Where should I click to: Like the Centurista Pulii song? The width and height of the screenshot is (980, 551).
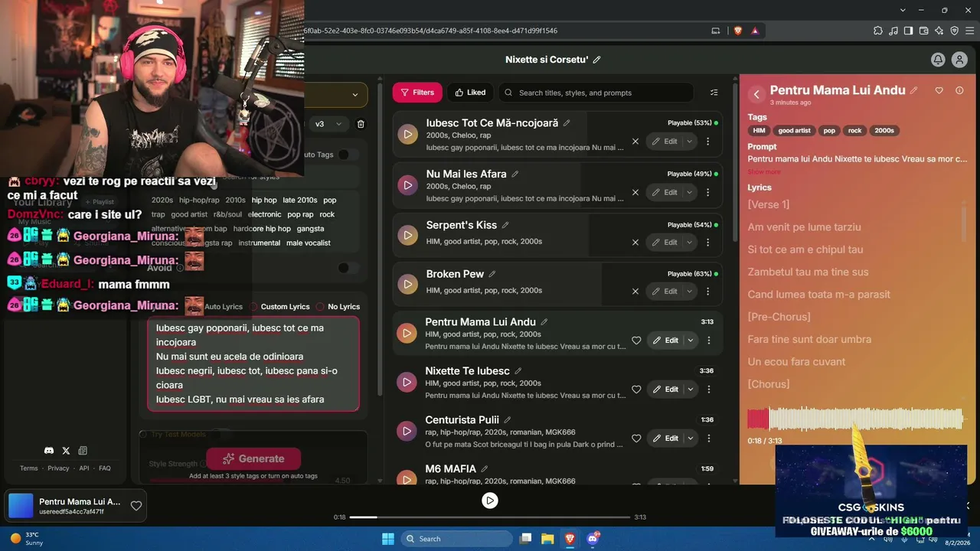coord(636,439)
